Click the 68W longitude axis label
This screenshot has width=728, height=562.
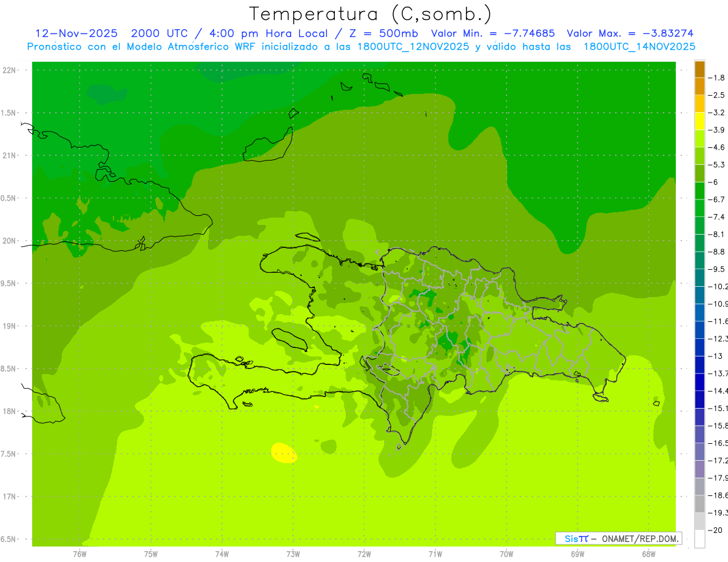648,554
